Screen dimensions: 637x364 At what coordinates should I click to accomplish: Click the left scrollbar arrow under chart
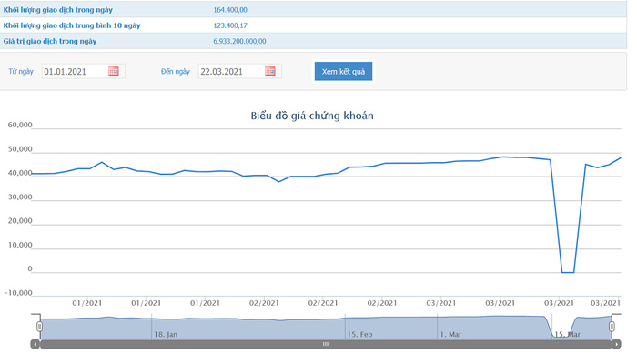35,344
